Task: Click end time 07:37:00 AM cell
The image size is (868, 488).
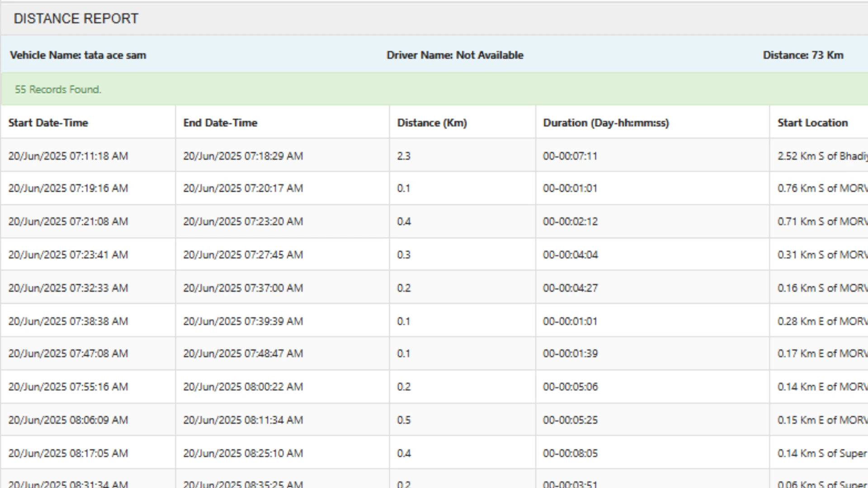Action: pyautogui.click(x=243, y=288)
